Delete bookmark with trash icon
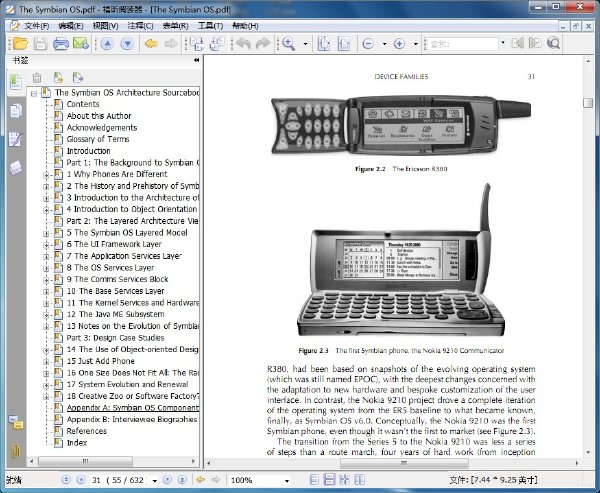Screen dimensions: 600x493 pos(37,78)
